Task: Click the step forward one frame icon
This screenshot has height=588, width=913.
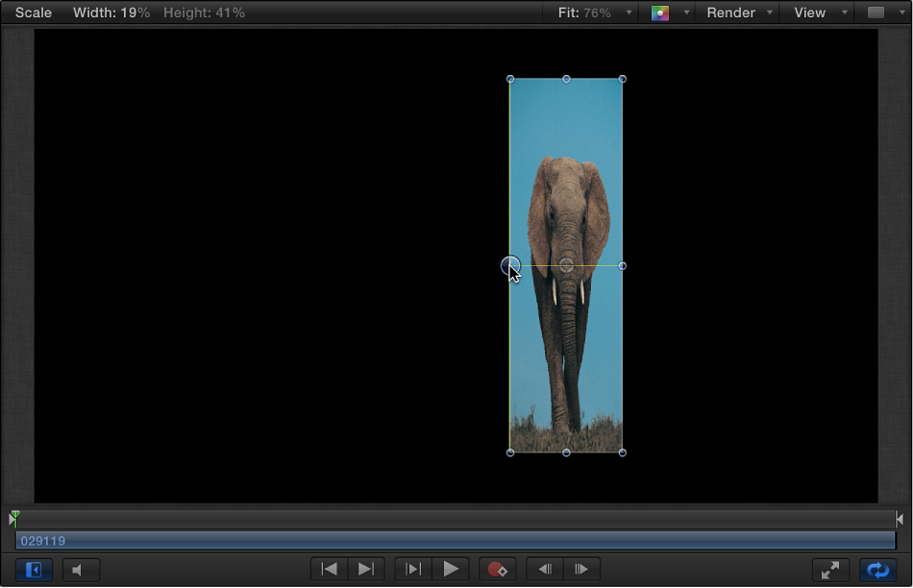Action: point(580,569)
